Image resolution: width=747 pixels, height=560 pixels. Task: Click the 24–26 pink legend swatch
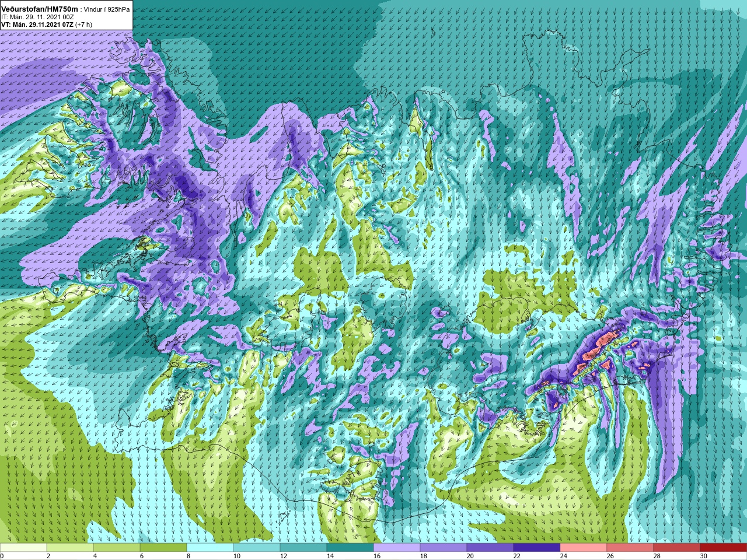point(584,548)
